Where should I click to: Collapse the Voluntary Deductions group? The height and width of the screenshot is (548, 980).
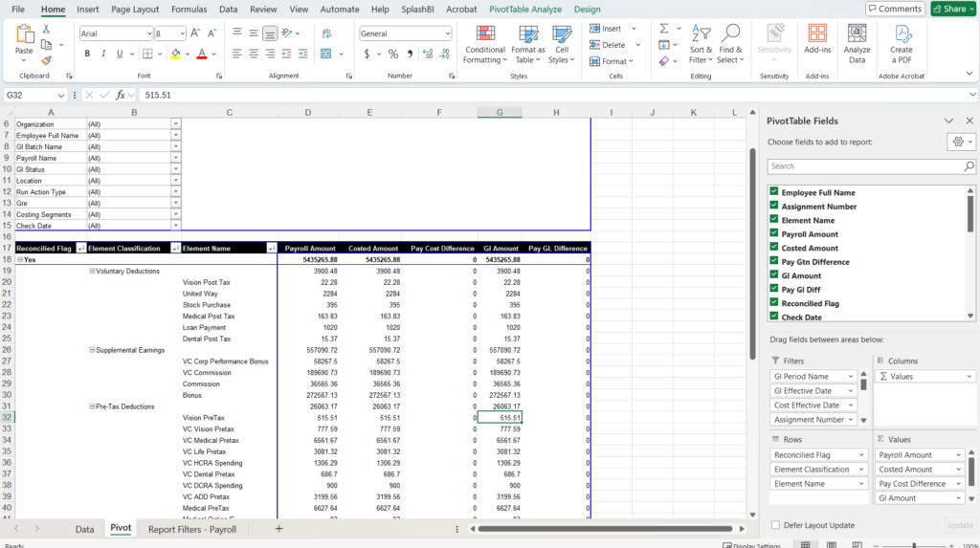tap(92, 271)
